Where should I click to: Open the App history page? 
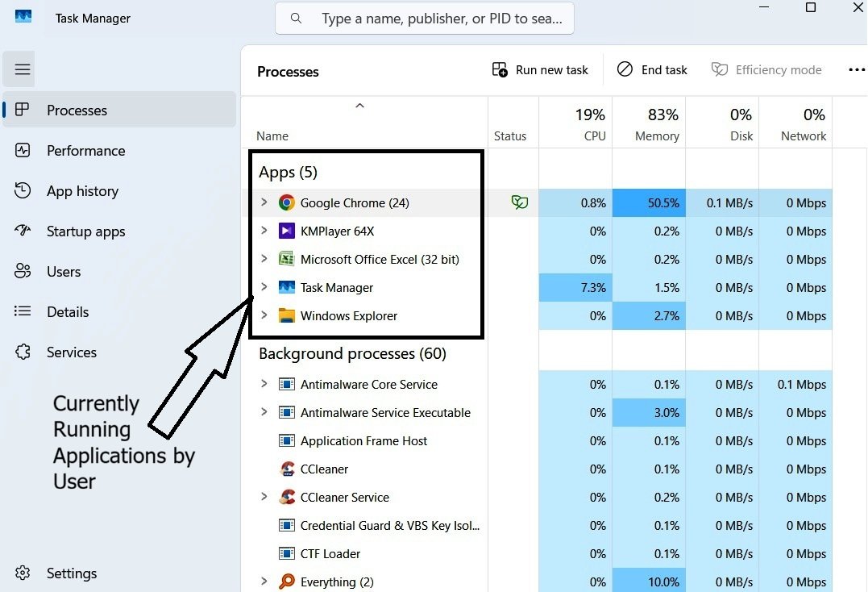pos(119,190)
